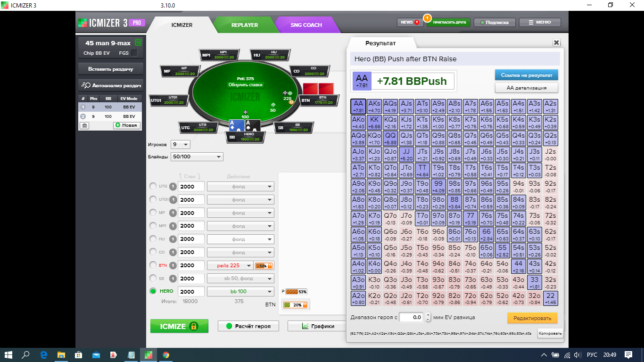Select the BTN radio button as hero
The height and width of the screenshot is (362, 644).
click(153, 265)
